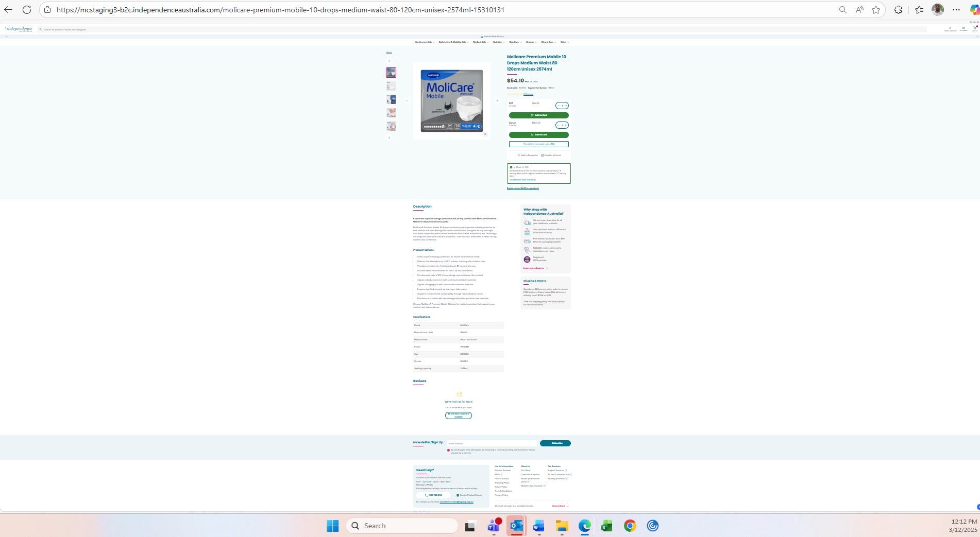
Task: Decrease Carton quantity with minus button
Action: [x=558, y=125]
